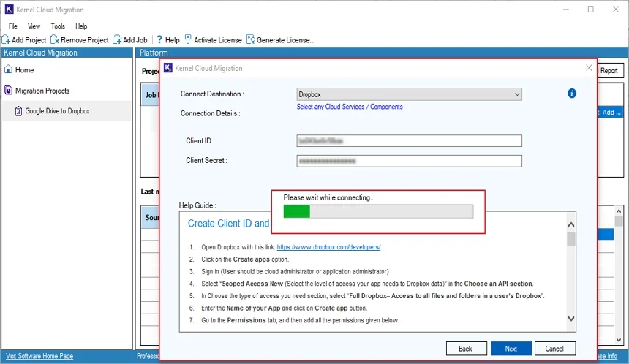Click the Remove Project toolbar icon
The image size is (629, 364).
55,39
